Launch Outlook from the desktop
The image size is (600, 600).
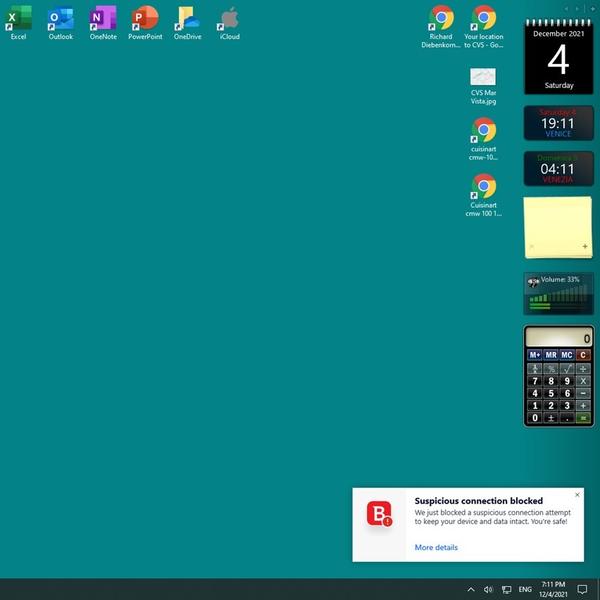tap(60, 19)
